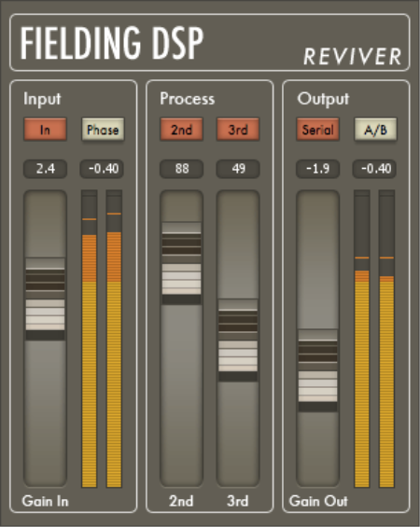Toggle the 3rd harmonic button
420x527 pixels.
pyautogui.click(x=238, y=129)
